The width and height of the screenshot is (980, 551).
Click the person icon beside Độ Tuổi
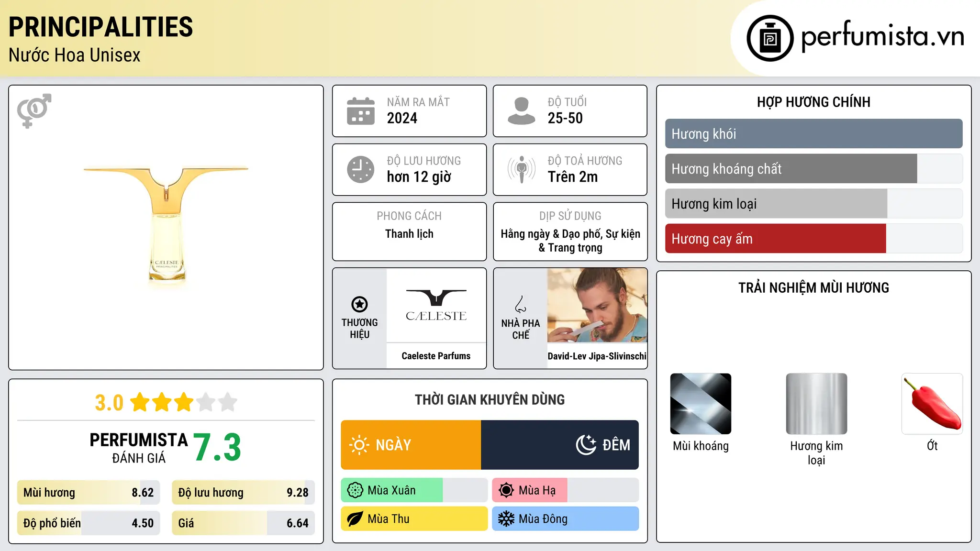point(522,111)
